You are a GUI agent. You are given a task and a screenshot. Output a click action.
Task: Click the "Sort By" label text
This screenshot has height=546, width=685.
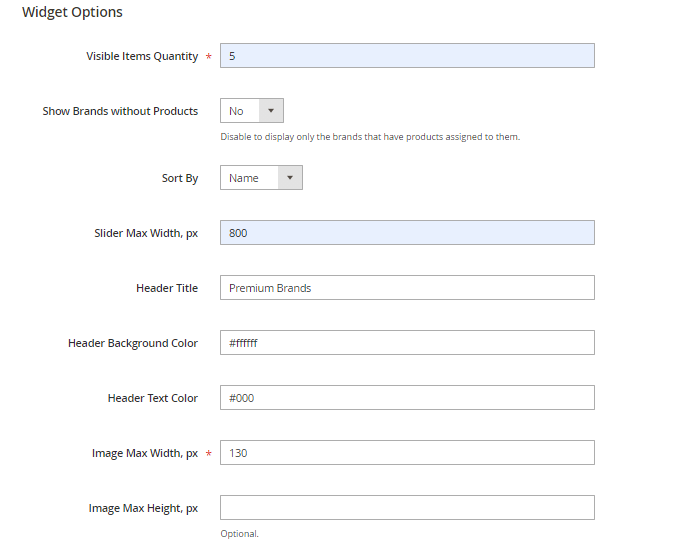point(180,178)
